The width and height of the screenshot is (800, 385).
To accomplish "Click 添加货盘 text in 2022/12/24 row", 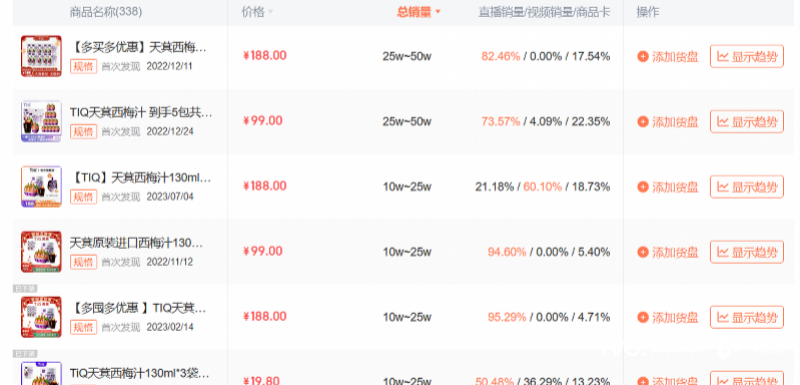I will [675, 121].
